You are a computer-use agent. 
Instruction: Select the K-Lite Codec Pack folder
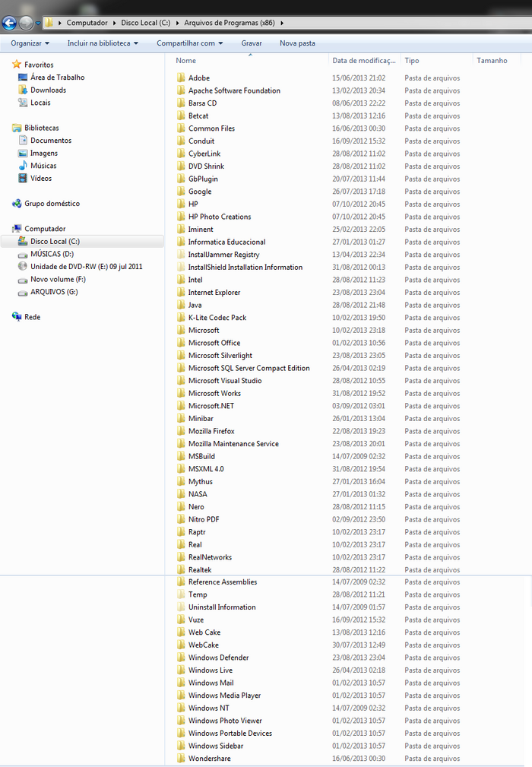tap(217, 318)
